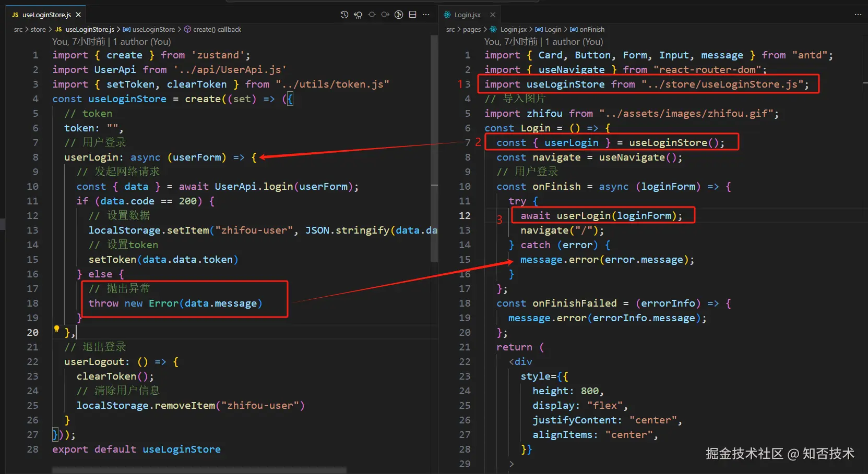Click "justifyContent" style property
The height and width of the screenshot is (474, 868).
[575, 420]
